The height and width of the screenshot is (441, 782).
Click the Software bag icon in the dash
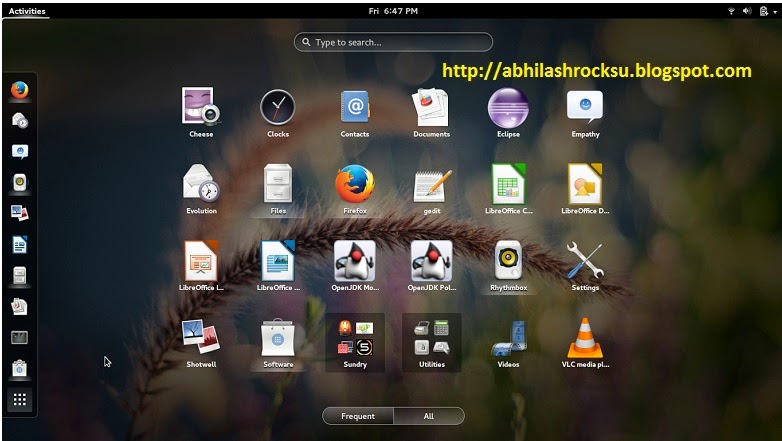click(19, 368)
